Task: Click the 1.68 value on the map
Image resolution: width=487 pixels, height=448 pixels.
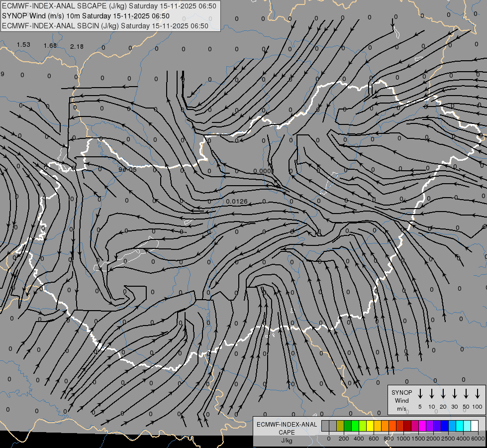Action: tap(50, 46)
